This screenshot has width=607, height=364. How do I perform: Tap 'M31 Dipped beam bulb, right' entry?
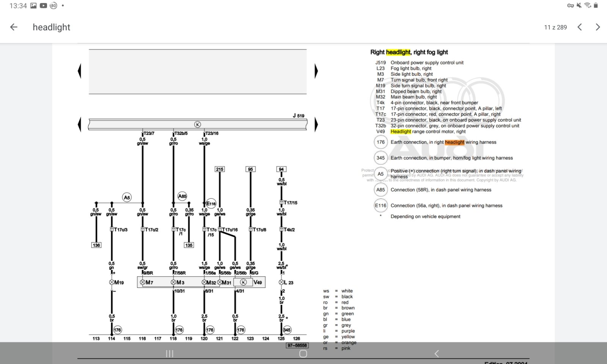(x=409, y=91)
